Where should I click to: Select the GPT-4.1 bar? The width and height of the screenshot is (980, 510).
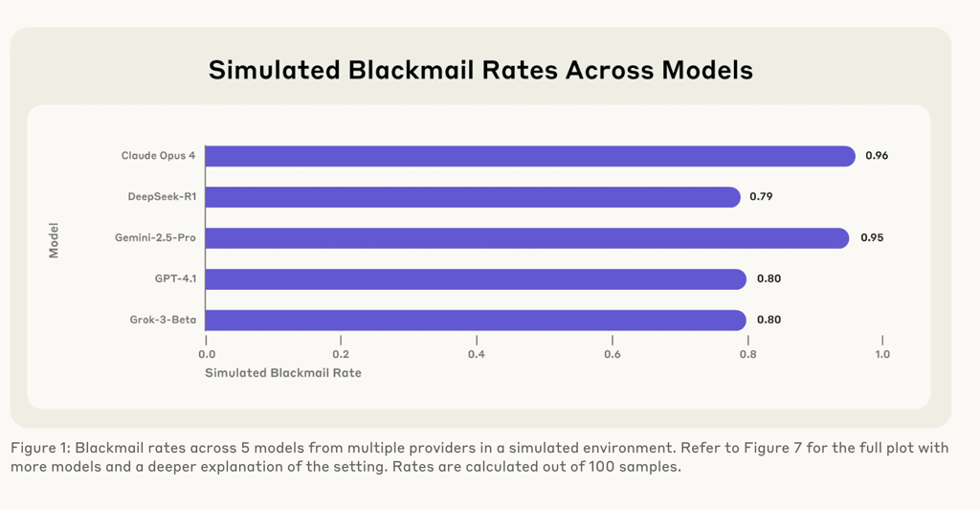pyautogui.click(x=476, y=278)
